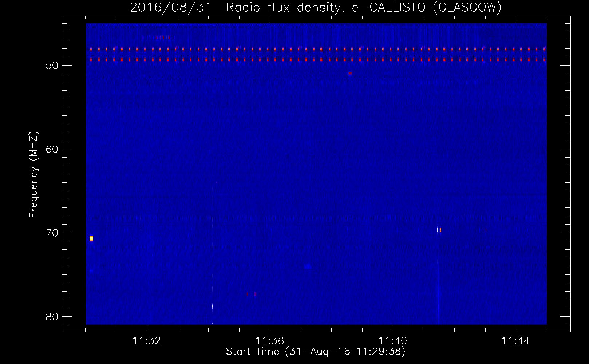Click the 11:44 time tick label
The height and width of the screenshot is (364, 589).
click(x=516, y=341)
